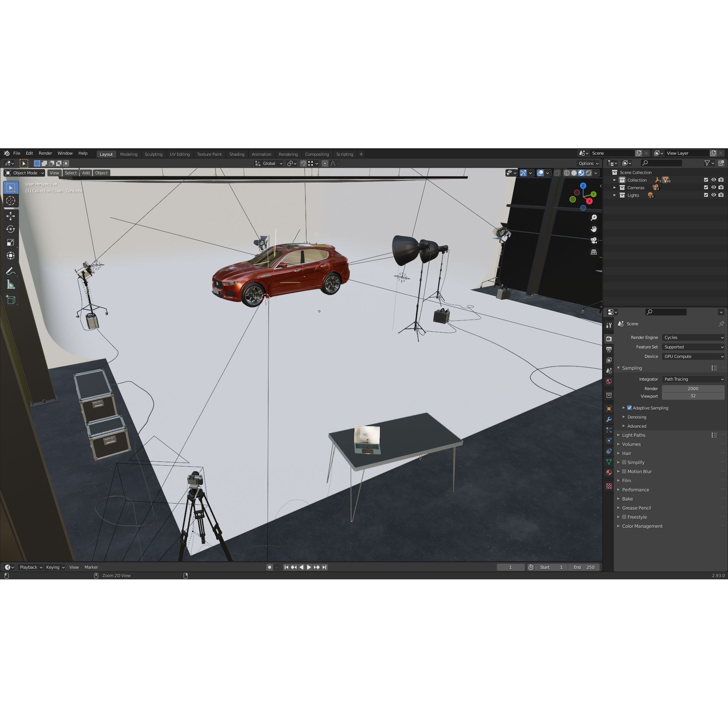Open the Render menu
Screen dimensions: 728x728
pyautogui.click(x=45, y=153)
